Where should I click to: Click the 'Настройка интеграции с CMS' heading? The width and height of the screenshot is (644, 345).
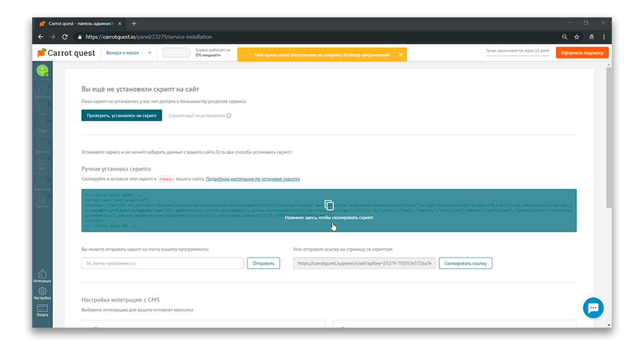120,300
